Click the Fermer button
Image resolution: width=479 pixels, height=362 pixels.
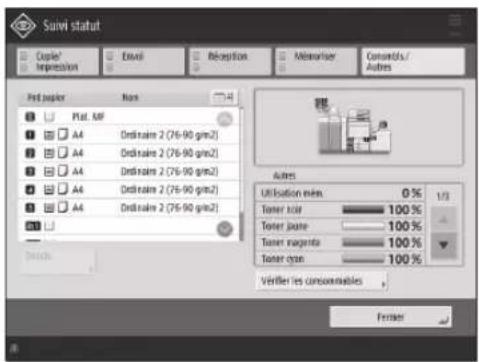pyautogui.click(x=390, y=317)
